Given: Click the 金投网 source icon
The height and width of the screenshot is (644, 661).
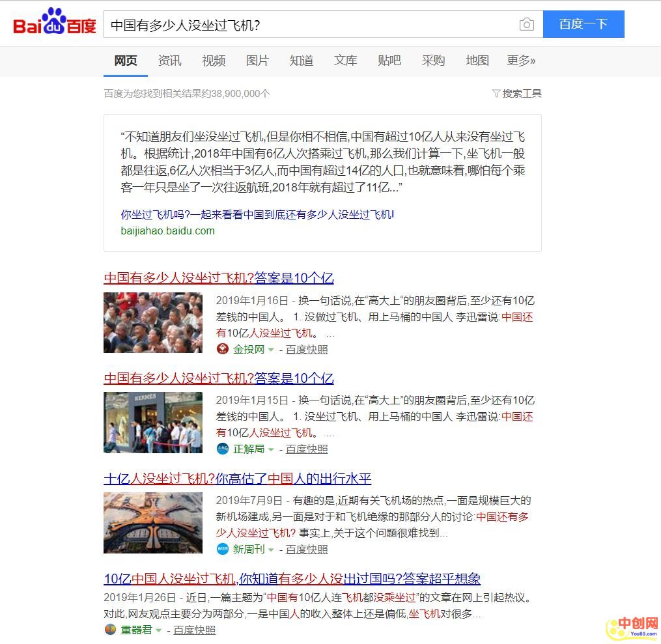Looking at the screenshot, I should 223,349.
